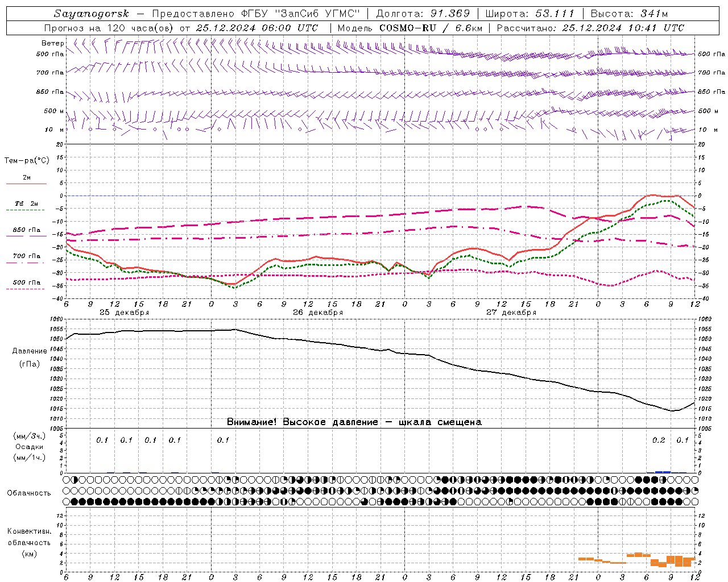This screenshot has height=582, width=728.
Task: Click the '700 гПа' temperature legend entry
Action: click(27, 256)
